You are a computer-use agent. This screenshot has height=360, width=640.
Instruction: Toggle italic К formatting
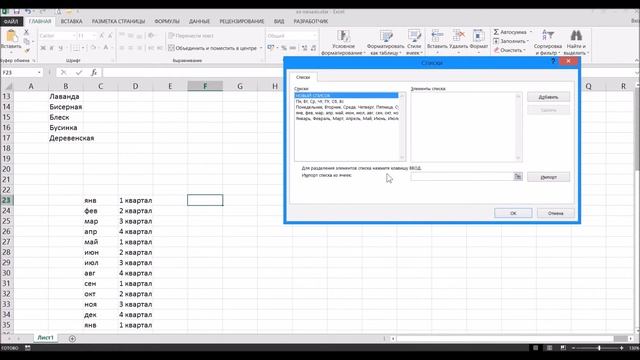click(52, 48)
